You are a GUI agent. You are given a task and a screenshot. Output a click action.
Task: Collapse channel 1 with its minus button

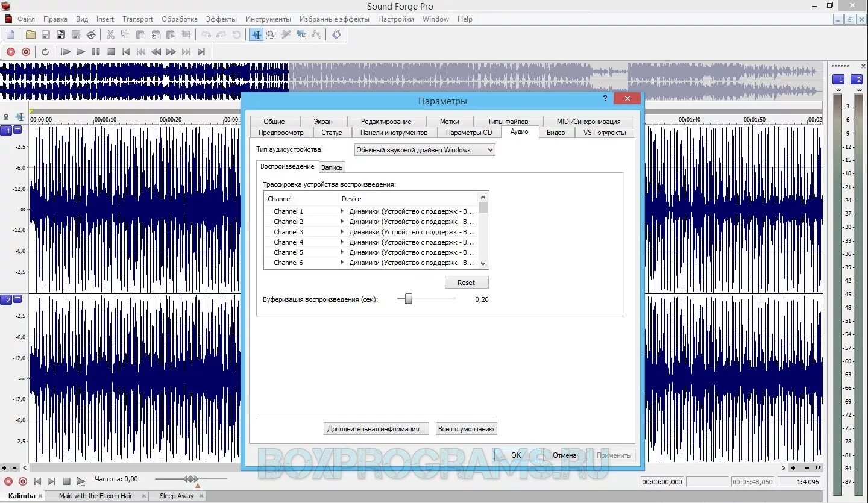click(17, 130)
